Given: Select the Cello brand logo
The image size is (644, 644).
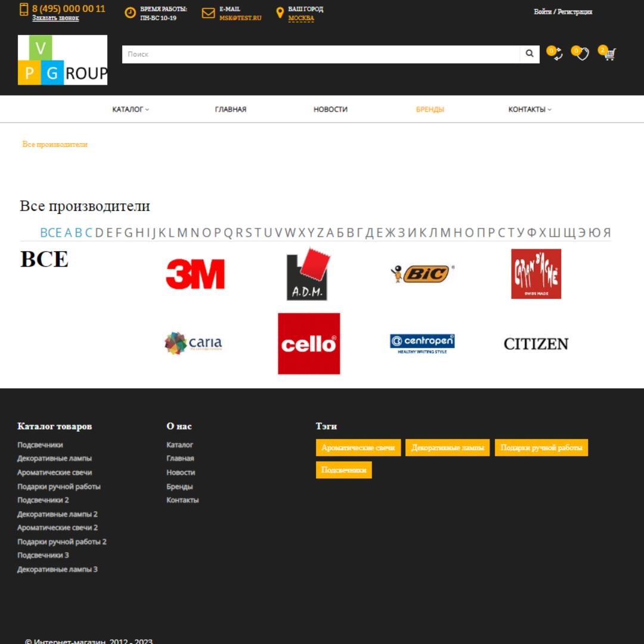Looking at the screenshot, I should click(x=309, y=344).
